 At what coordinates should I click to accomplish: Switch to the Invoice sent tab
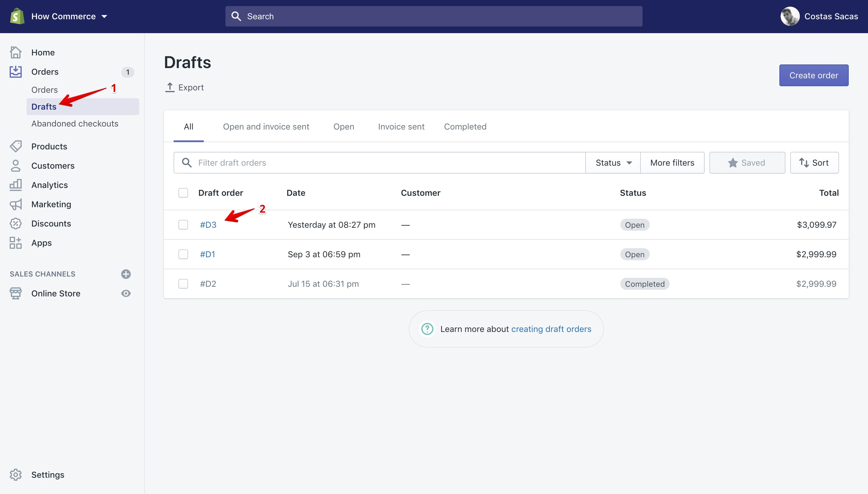[x=401, y=127]
